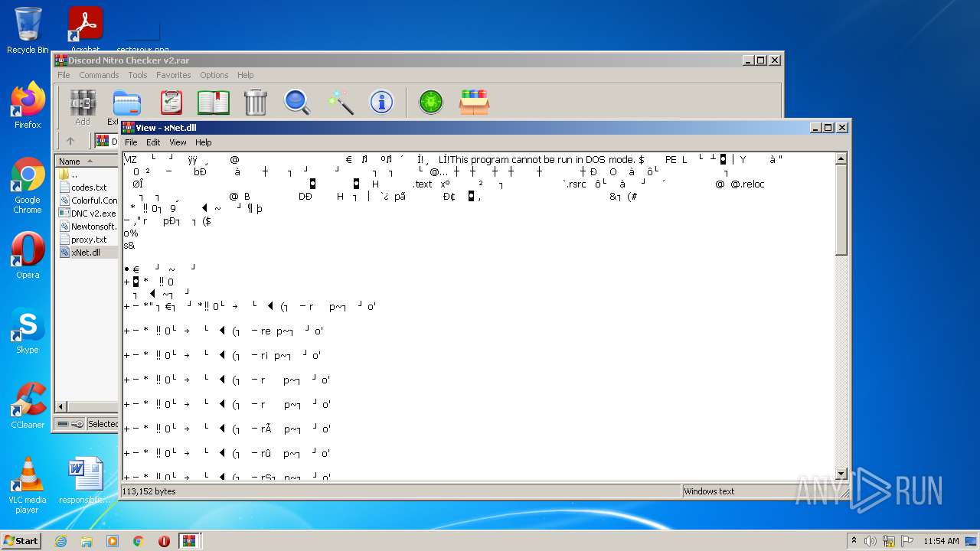Close the View - xNet.dll window
The height and width of the screenshot is (551, 980).
pyautogui.click(x=842, y=128)
